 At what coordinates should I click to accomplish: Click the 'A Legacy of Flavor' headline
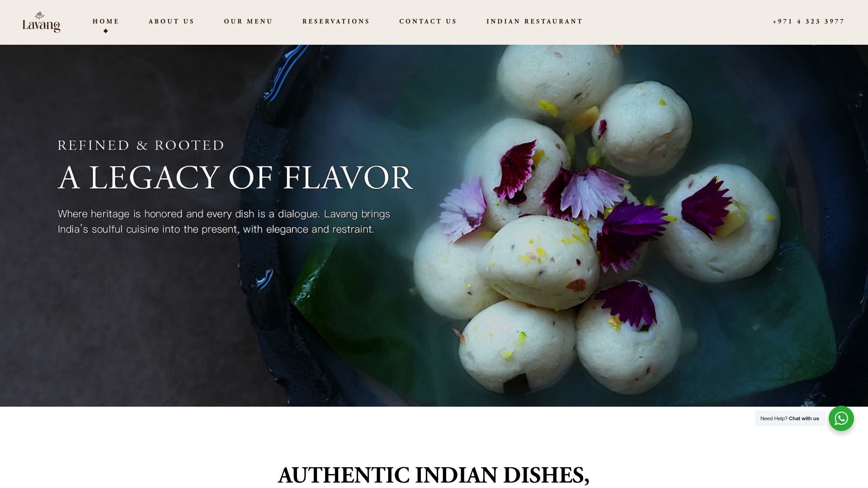pyautogui.click(x=236, y=178)
